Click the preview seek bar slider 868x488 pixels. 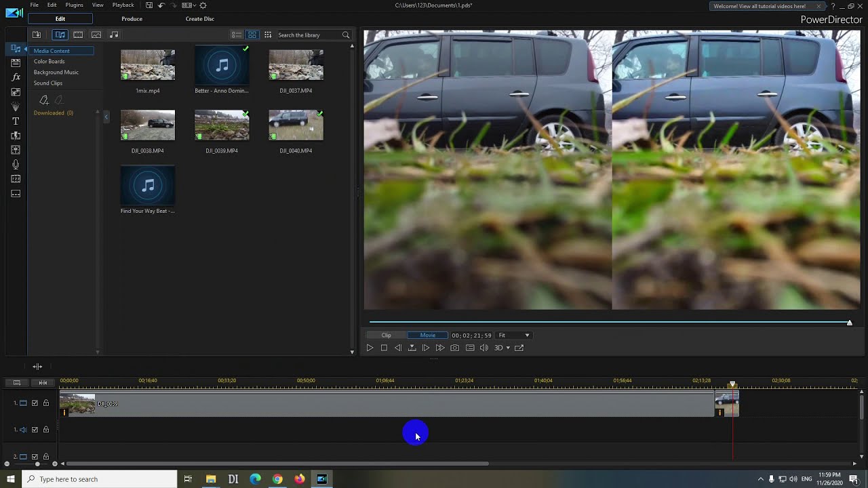click(x=849, y=323)
